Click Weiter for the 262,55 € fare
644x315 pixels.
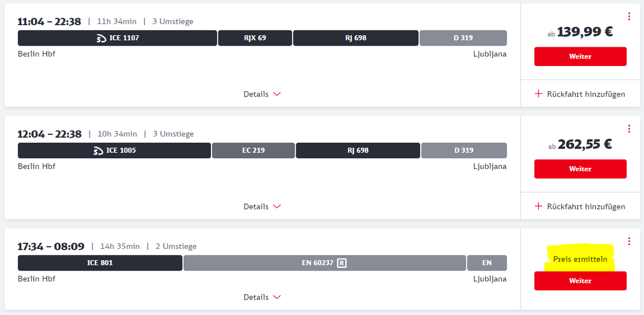pyautogui.click(x=580, y=169)
